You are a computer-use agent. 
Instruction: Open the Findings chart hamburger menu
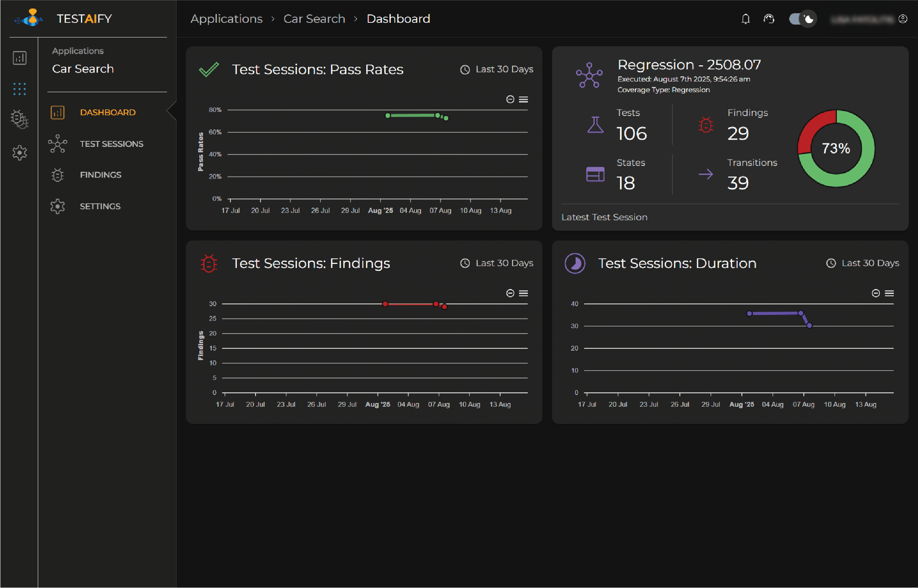pos(523,293)
